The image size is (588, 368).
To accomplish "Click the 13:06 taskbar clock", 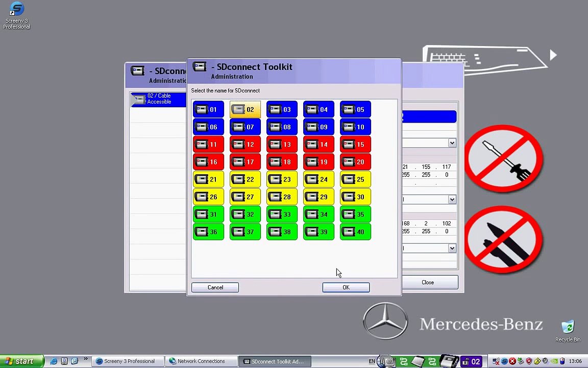I will click(575, 361).
